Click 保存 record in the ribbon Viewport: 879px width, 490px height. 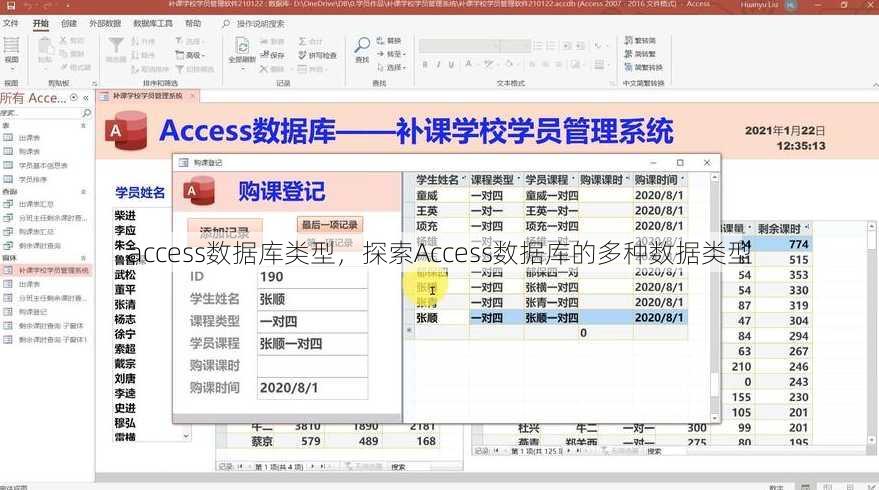tap(272, 55)
